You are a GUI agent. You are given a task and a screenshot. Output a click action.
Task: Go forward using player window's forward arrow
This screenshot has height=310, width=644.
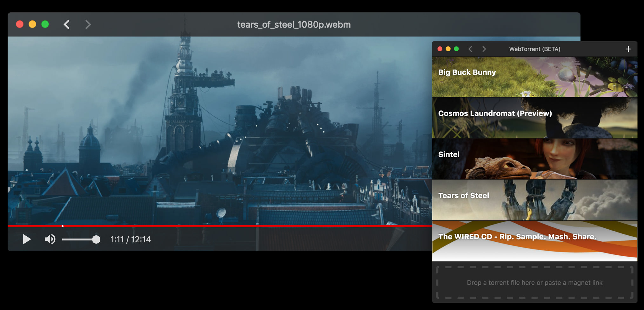[88, 24]
